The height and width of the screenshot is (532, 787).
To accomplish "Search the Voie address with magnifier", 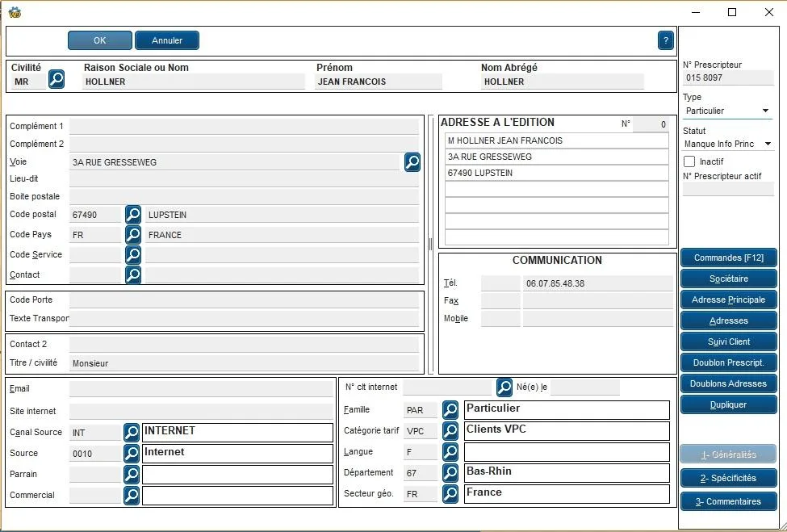I will click(x=412, y=162).
